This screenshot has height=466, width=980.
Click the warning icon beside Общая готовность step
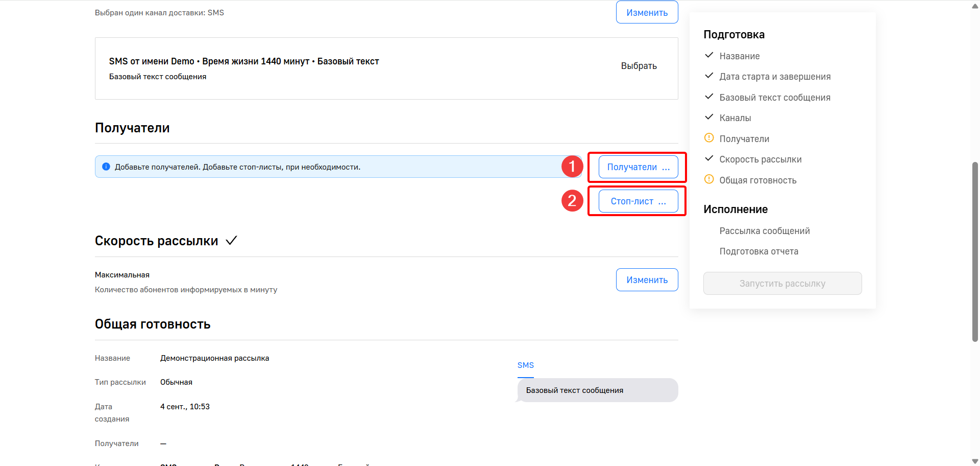tap(709, 179)
